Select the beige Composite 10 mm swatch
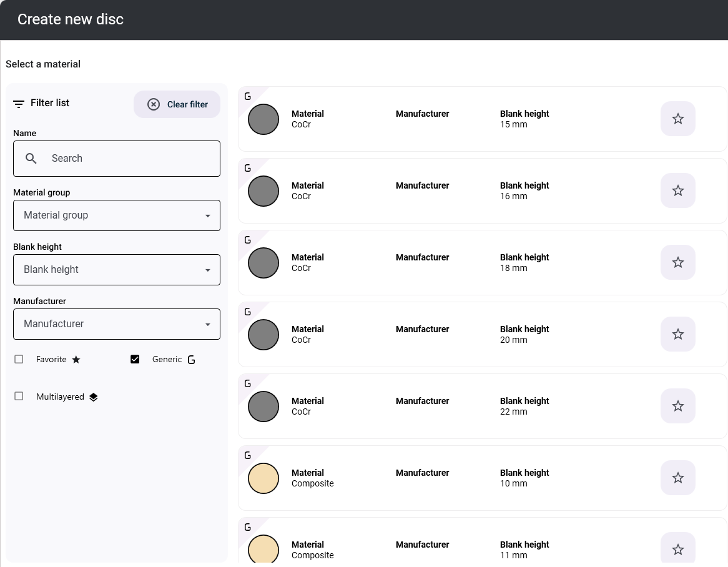 263,478
